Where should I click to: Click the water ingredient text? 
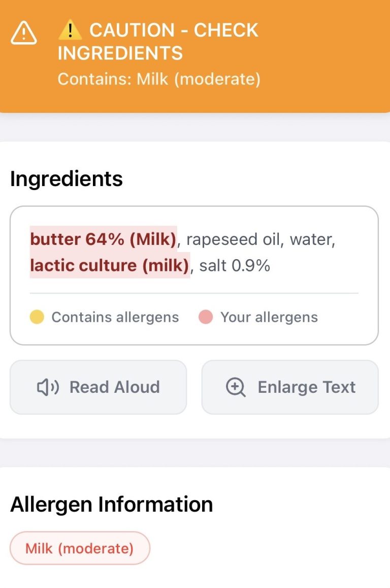click(x=312, y=239)
